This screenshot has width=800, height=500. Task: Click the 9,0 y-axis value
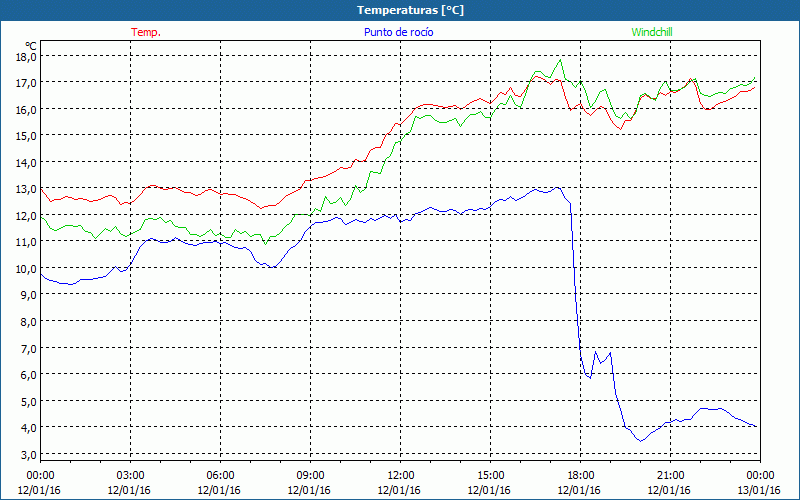[x=28, y=295]
